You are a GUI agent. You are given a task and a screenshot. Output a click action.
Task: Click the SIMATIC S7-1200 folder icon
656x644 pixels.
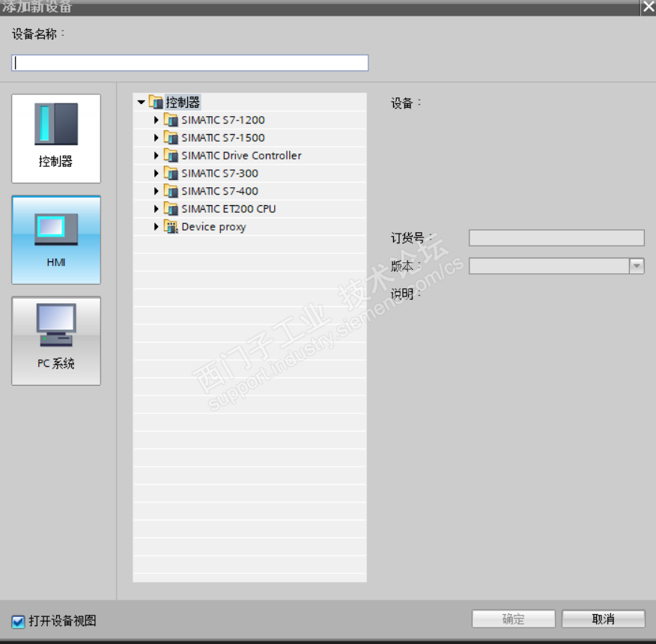tap(171, 120)
